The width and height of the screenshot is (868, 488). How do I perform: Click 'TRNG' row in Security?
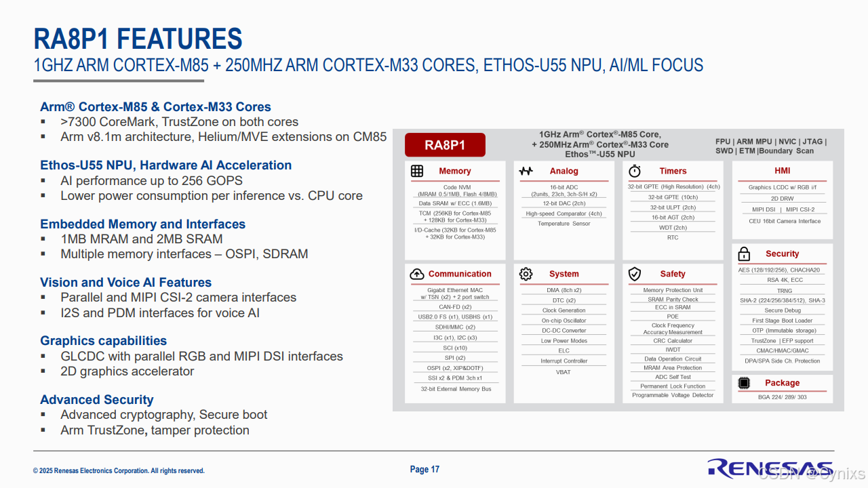click(x=784, y=291)
